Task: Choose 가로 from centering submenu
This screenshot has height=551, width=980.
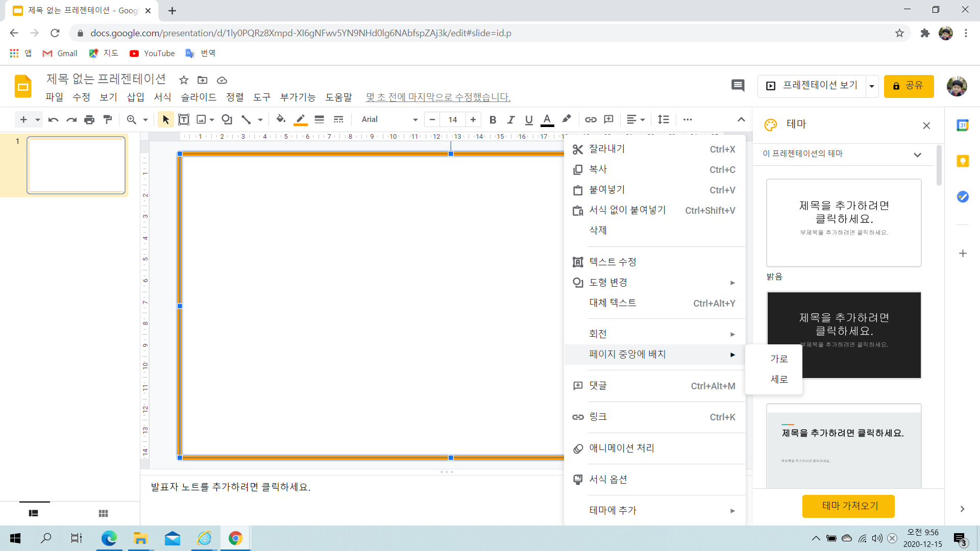Action: (x=779, y=359)
